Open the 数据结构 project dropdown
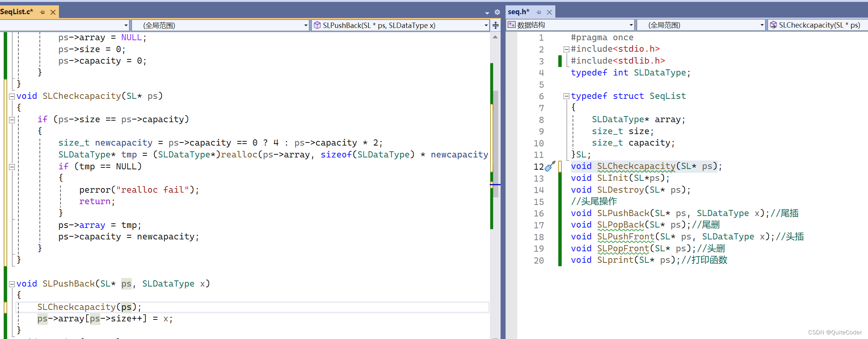 point(571,25)
